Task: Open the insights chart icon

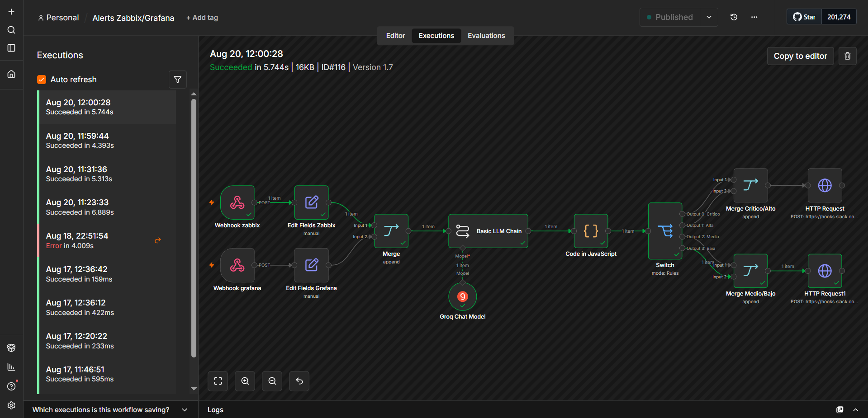Action: (x=11, y=367)
